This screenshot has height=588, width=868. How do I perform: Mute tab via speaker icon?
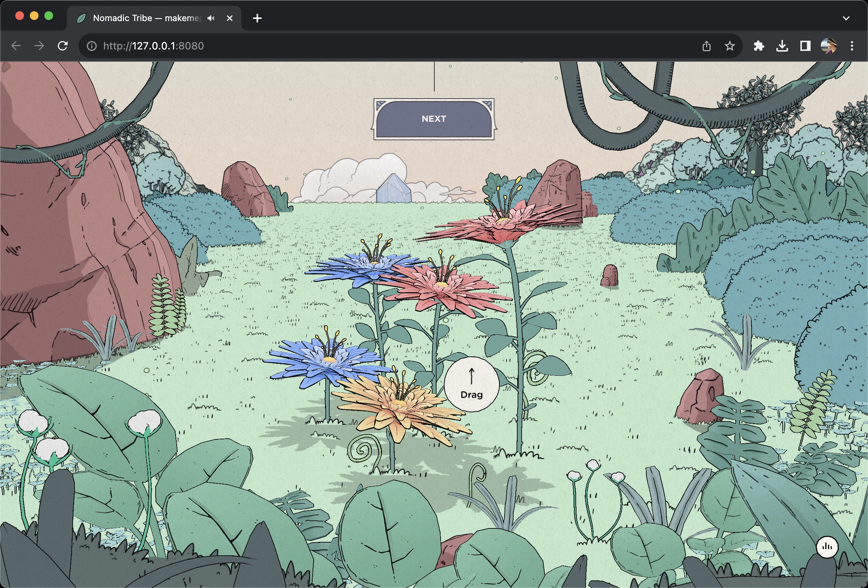click(x=211, y=18)
